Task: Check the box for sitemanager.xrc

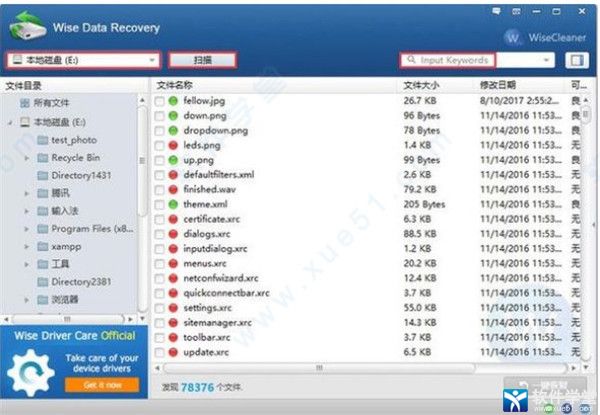Action: pyautogui.click(x=160, y=323)
